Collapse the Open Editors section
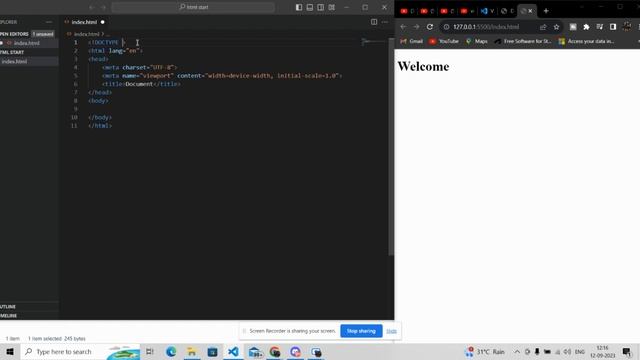 click(14, 34)
